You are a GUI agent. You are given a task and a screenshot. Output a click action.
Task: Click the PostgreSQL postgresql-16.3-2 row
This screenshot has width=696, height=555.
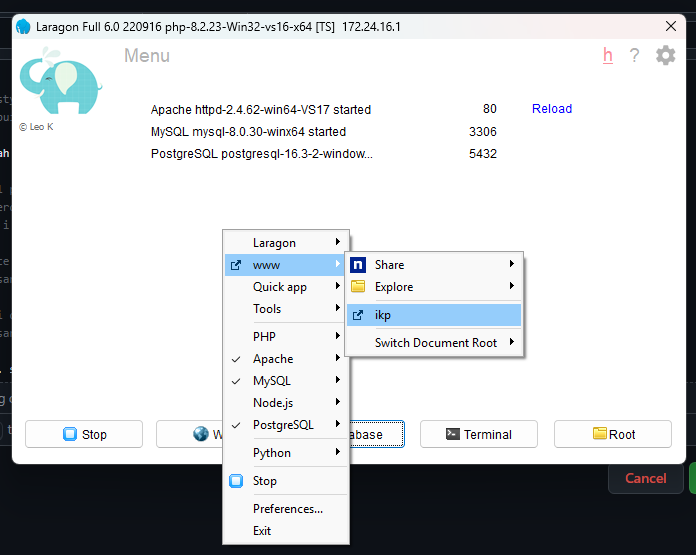coord(261,154)
